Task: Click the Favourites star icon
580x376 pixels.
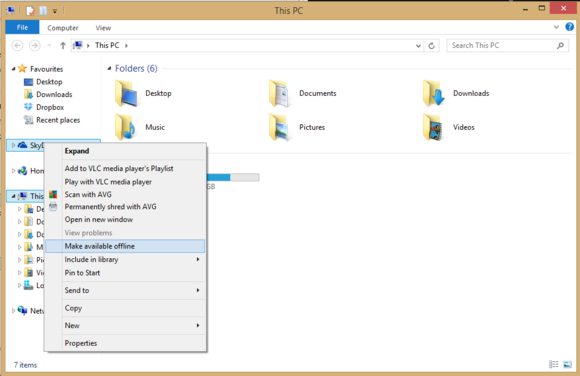Action: pos(22,68)
